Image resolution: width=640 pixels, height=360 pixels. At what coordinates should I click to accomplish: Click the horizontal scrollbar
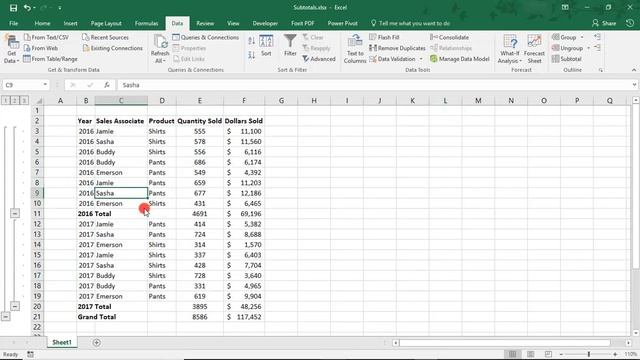505,343
